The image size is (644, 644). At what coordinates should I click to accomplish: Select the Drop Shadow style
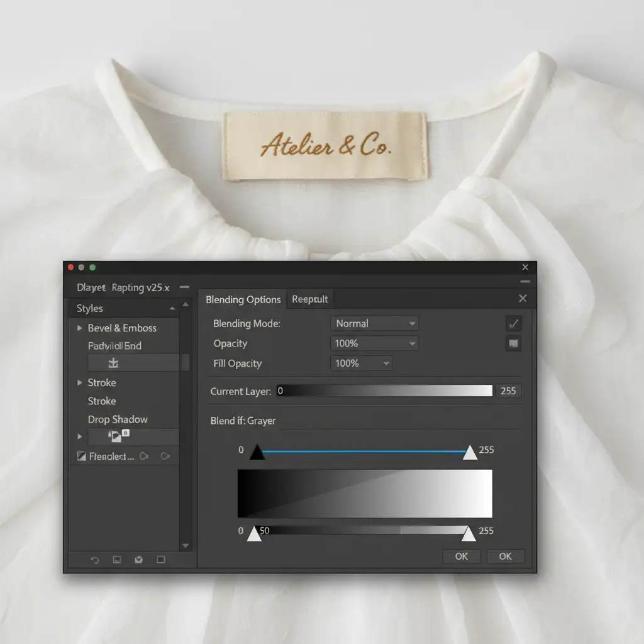(118, 419)
